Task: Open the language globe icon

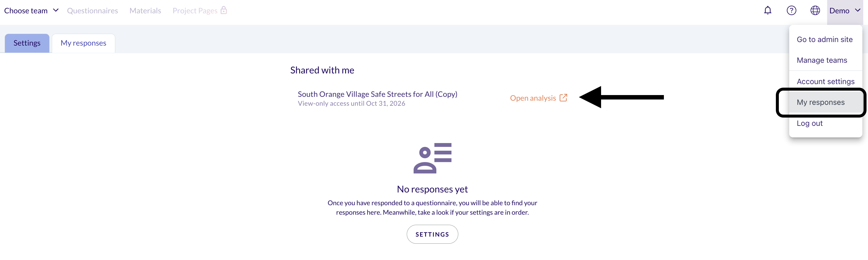Action: tap(815, 10)
